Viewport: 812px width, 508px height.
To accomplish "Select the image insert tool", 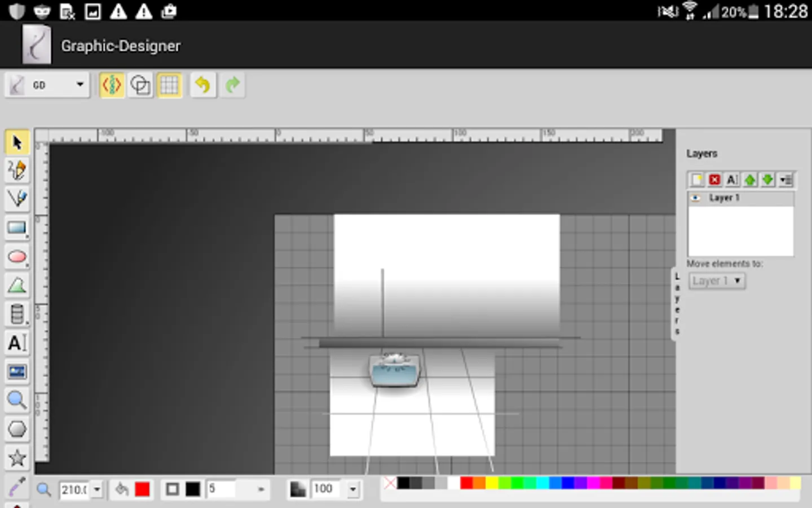I will 17,372.
